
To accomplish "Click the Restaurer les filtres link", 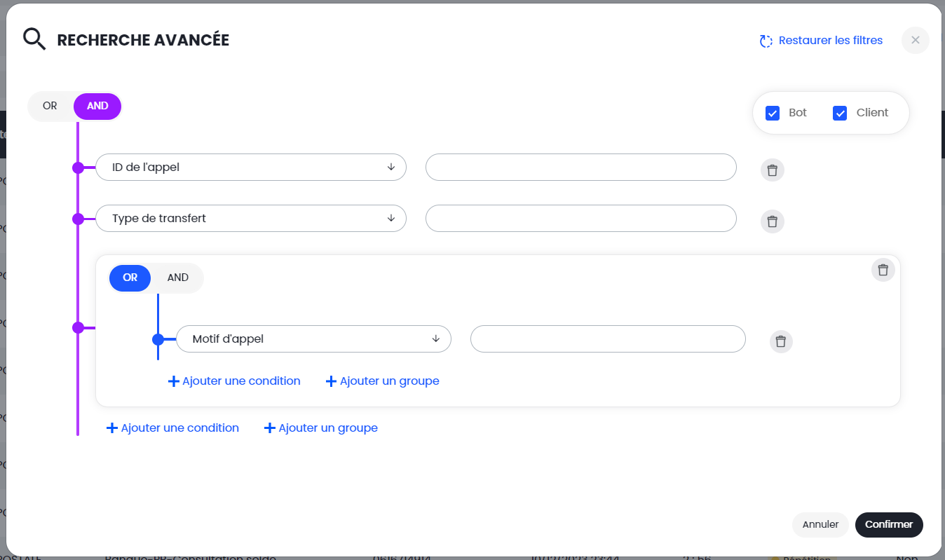I will [x=830, y=41].
